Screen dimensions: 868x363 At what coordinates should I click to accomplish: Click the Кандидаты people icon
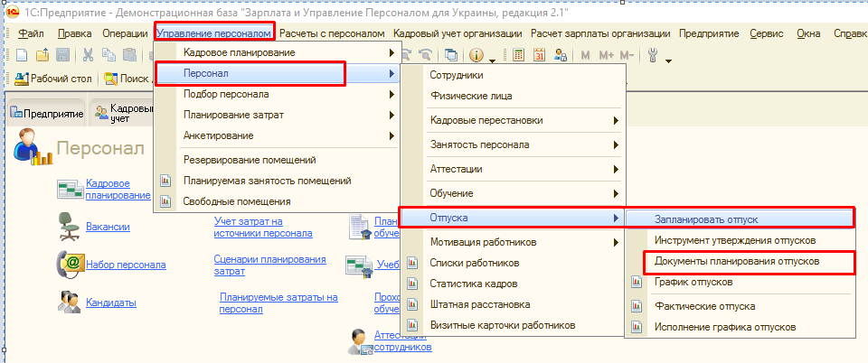[71, 302]
